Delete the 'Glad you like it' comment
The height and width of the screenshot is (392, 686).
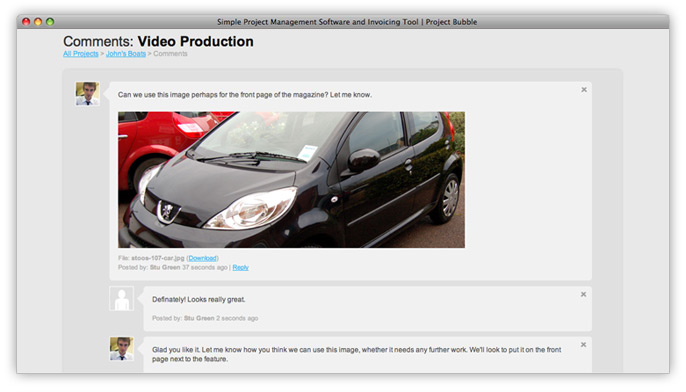tap(583, 345)
